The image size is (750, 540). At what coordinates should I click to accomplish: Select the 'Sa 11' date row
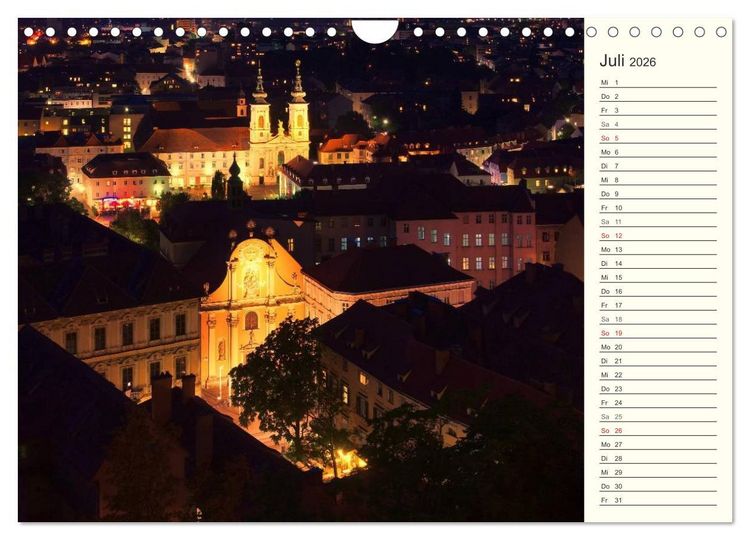tap(658, 221)
